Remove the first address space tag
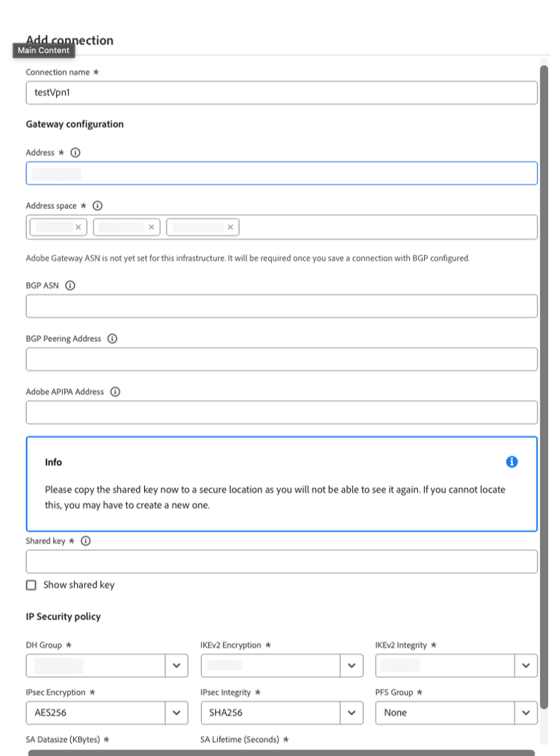This screenshot has width=560, height=756. coord(78,227)
